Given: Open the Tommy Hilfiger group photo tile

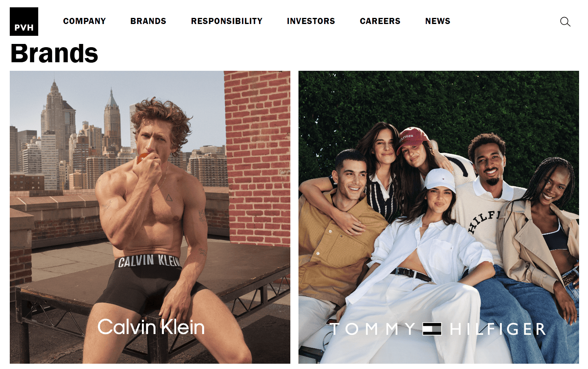Looking at the screenshot, I should click(439, 217).
